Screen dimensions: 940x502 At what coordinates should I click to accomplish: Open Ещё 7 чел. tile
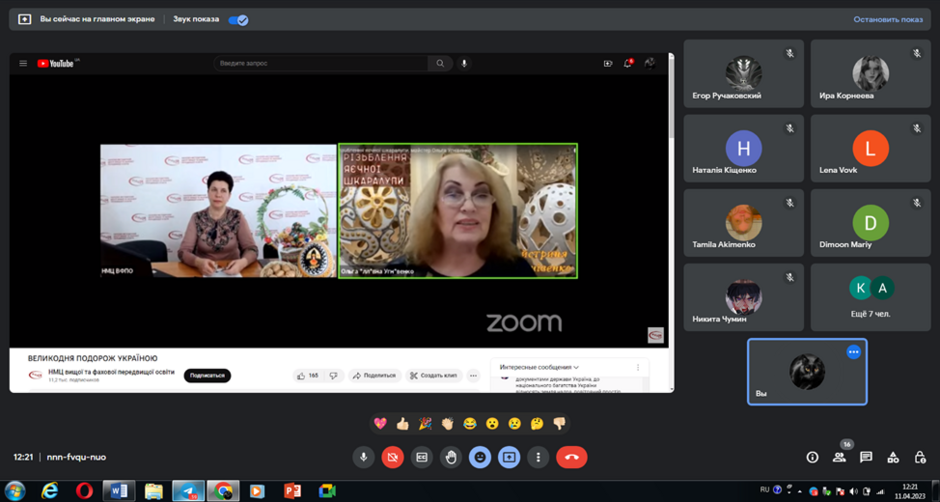click(x=870, y=297)
